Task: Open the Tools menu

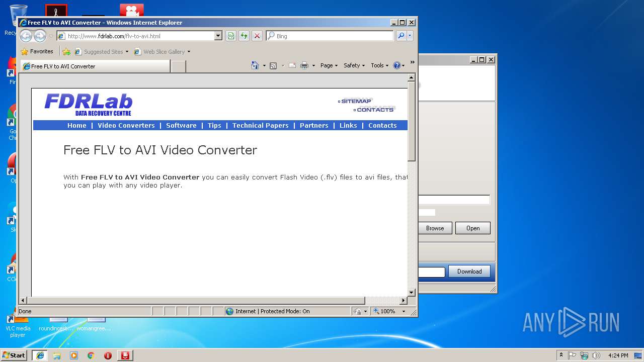Action: (x=379, y=65)
